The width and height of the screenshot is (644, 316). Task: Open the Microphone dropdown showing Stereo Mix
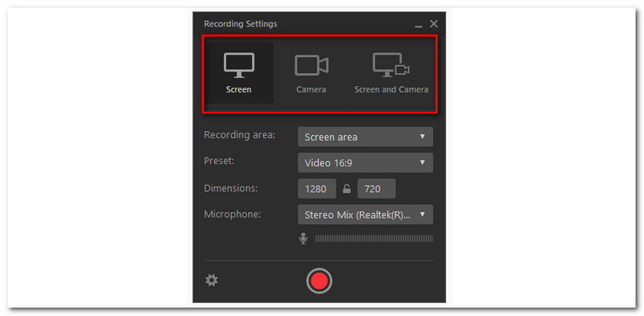coord(365,215)
